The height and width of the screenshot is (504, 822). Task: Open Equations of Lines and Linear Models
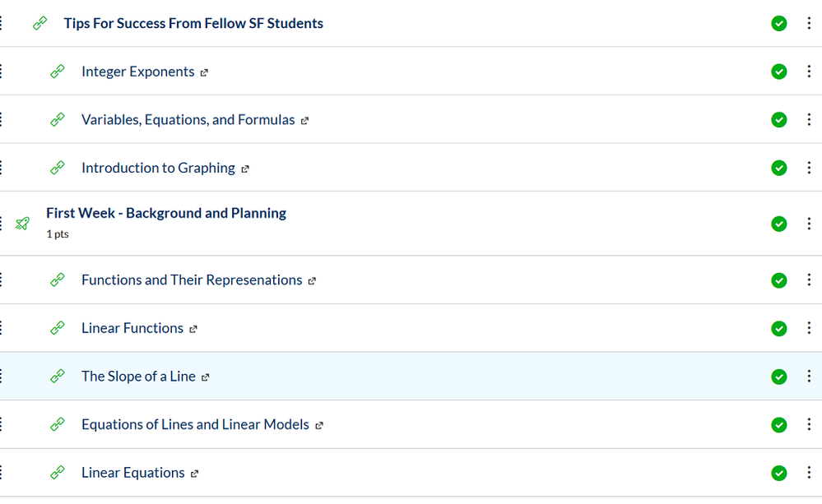(x=195, y=424)
